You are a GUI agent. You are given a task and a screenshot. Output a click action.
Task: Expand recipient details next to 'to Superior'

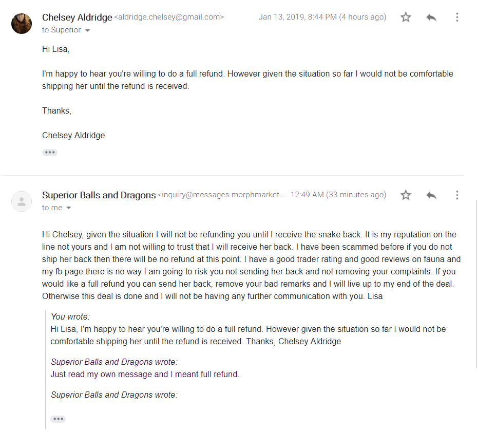pos(87,30)
